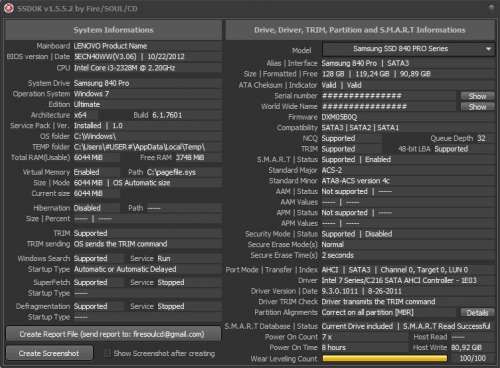Select Alias 'Samsung 840 Pro | SATA3' value
Image resolution: width=500 pixels, height=368 pixels.
coord(365,63)
